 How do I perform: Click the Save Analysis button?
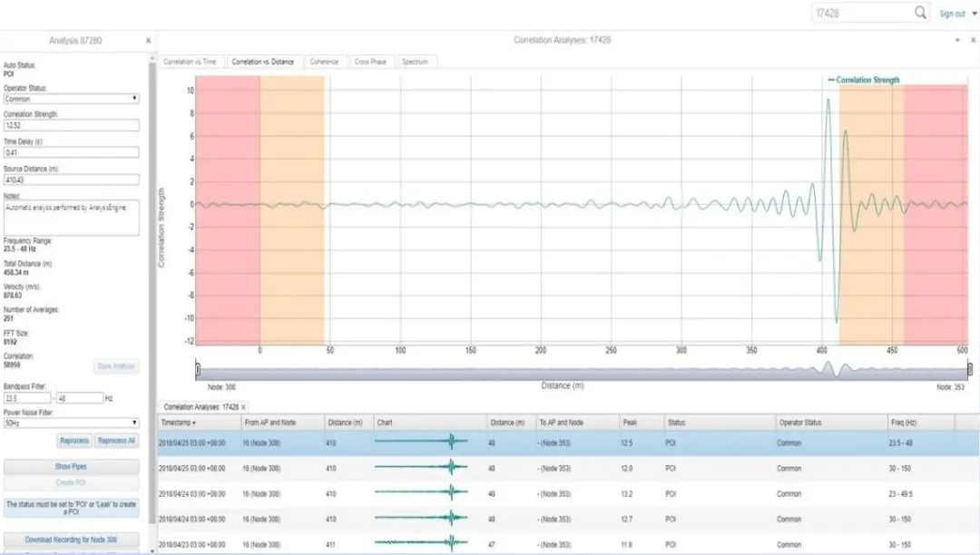[116, 365]
